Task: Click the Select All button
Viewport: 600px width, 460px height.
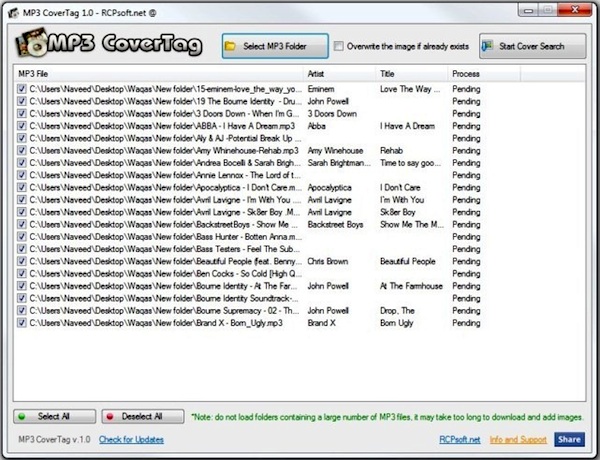Action: [54, 416]
